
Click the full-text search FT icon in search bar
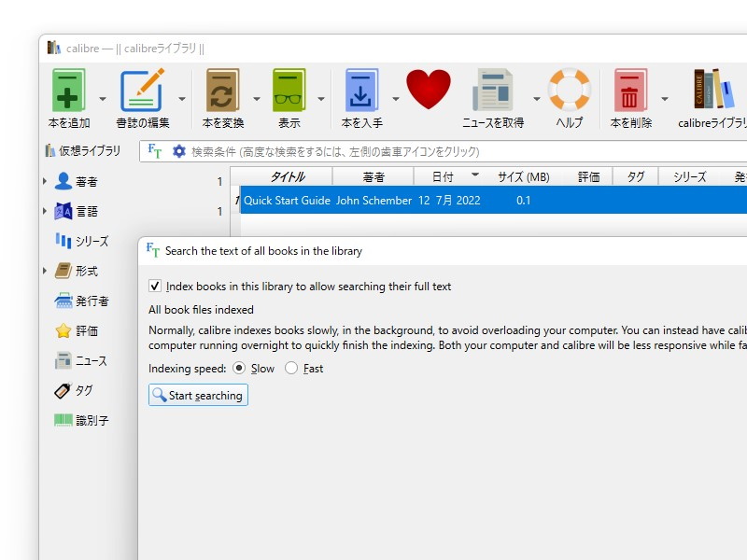(155, 151)
